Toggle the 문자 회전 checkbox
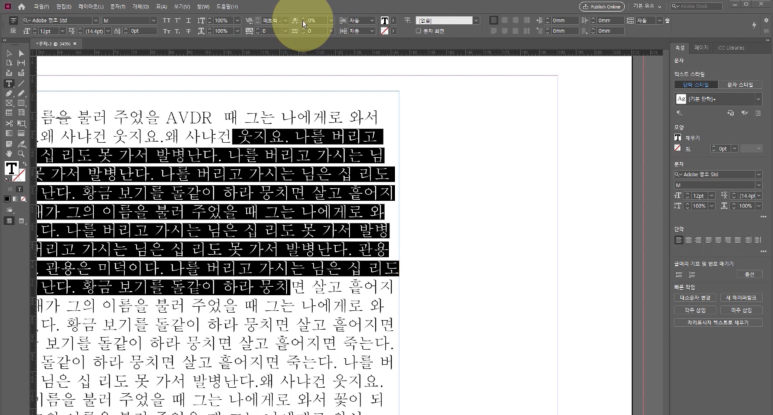 pyautogui.click(x=419, y=31)
